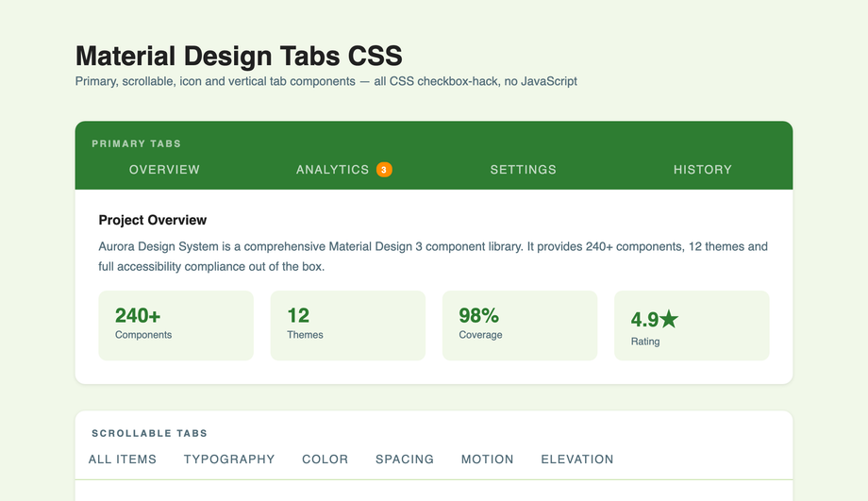Click the 240+ Components stat card
This screenshot has width=868, height=501.
(176, 326)
